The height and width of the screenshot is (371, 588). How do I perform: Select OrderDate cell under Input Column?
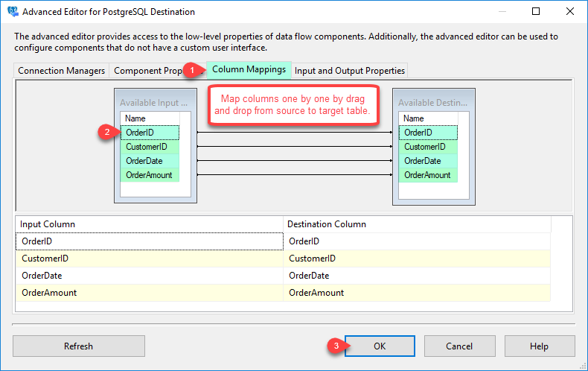(x=150, y=276)
